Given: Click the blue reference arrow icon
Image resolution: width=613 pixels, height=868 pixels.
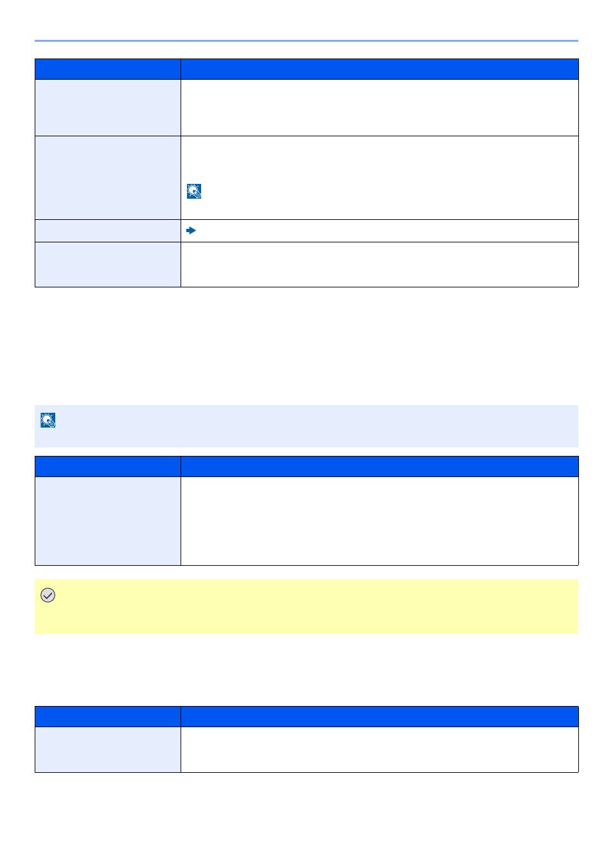Looking at the screenshot, I should click(191, 230).
